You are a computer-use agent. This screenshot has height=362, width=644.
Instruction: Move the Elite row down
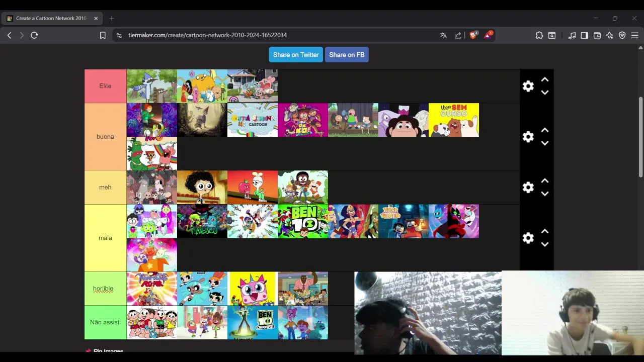pyautogui.click(x=545, y=93)
